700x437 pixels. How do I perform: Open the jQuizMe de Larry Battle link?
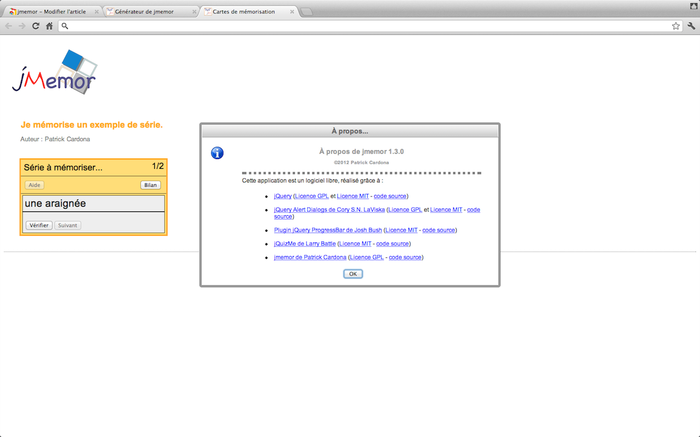point(305,243)
